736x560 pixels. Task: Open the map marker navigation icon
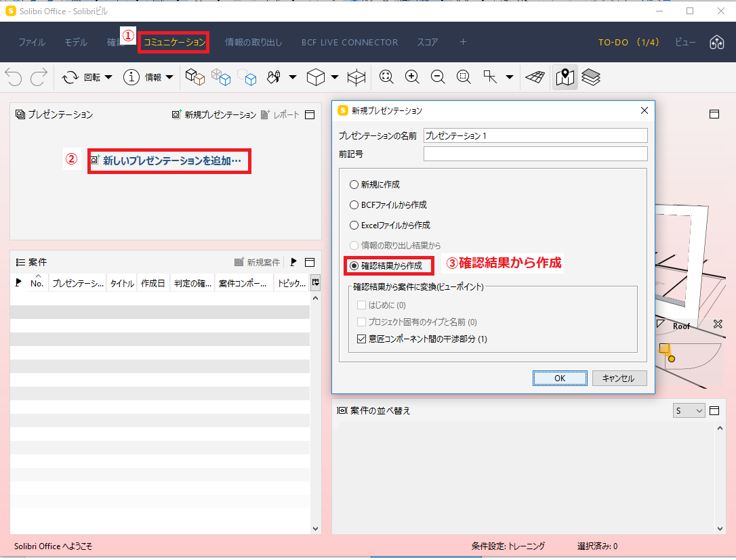point(565,77)
